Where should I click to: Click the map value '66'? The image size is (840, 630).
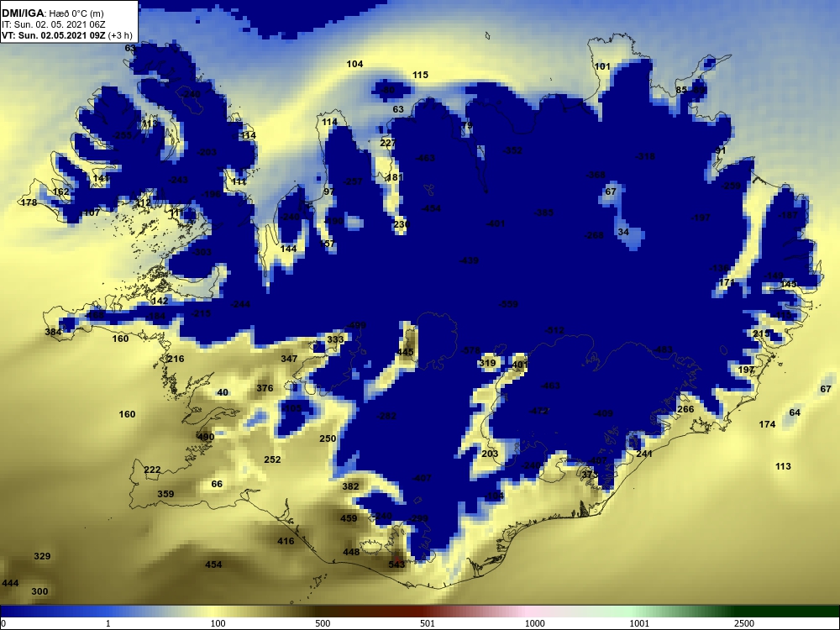pyautogui.click(x=217, y=485)
